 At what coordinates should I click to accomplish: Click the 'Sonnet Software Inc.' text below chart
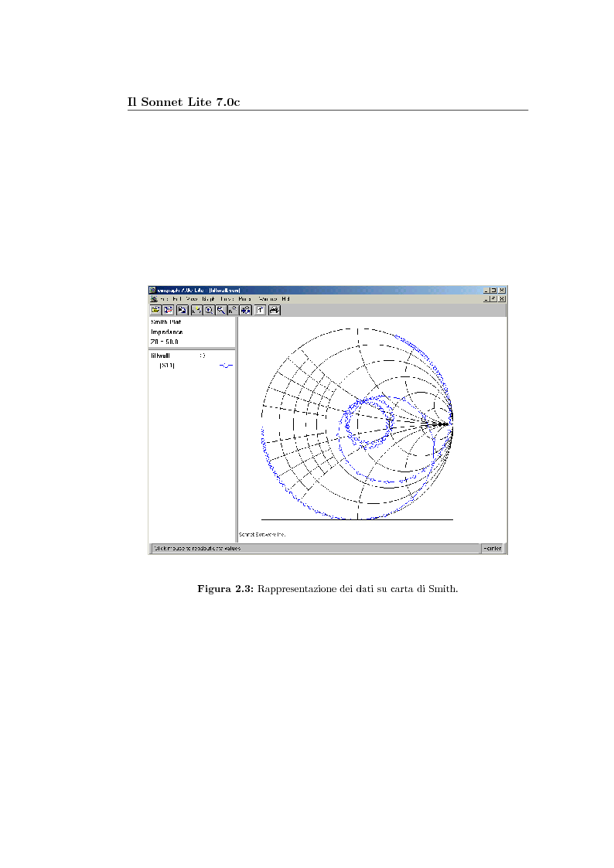[x=262, y=534]
